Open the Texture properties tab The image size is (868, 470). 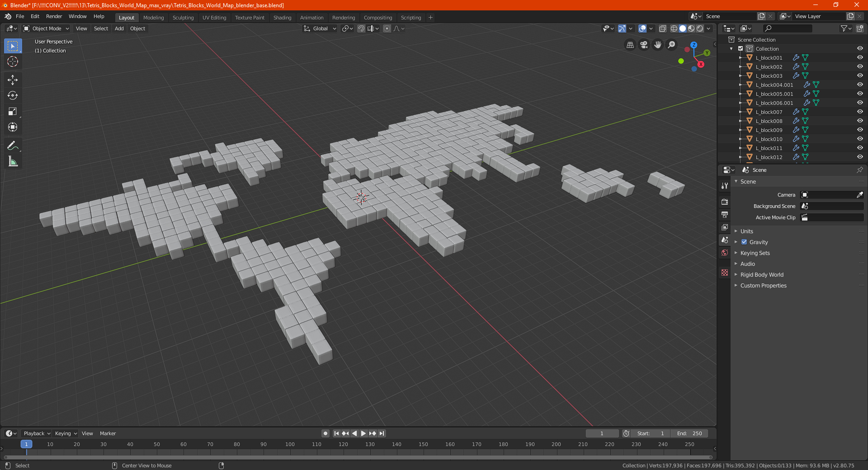tap(725, 273)
